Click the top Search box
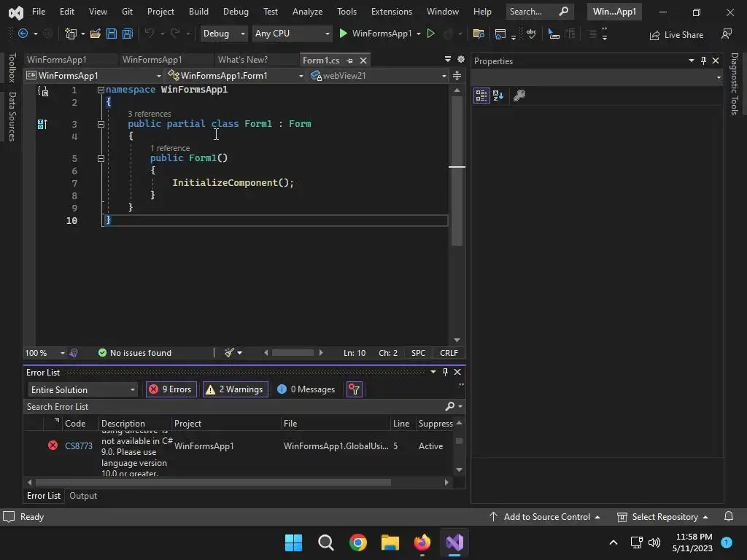This screenshot has height=560, width=747. (538, 12)
